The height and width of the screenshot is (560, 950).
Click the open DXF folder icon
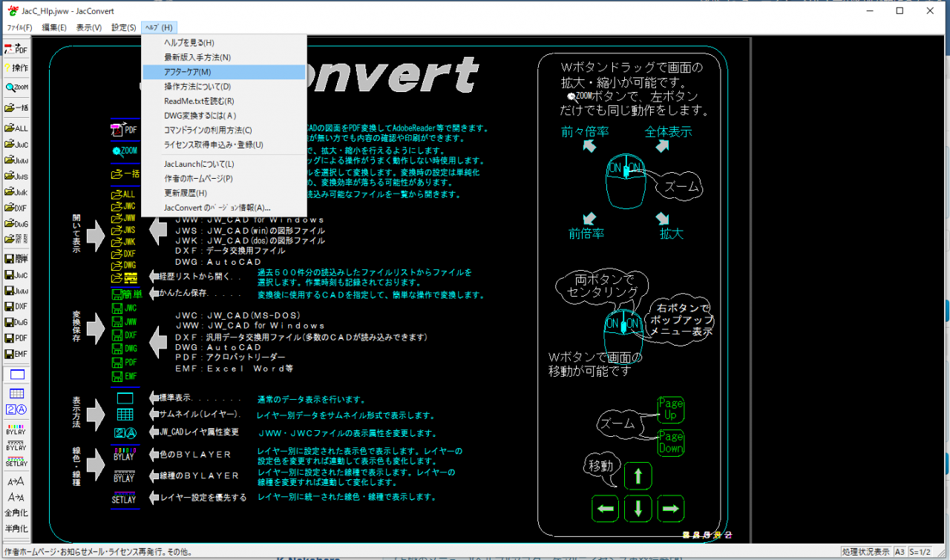pos(16,208)
